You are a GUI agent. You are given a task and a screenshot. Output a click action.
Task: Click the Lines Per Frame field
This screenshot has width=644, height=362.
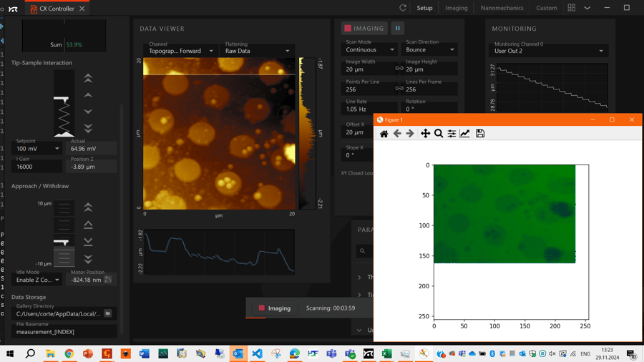point(430,87)
